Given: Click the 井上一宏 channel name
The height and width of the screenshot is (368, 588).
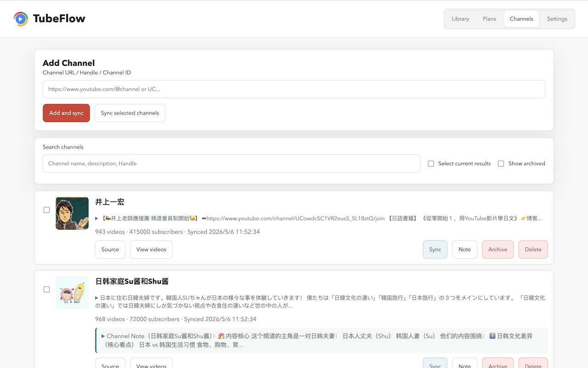Looking at the screenshot, I should (x=110, y=202).
